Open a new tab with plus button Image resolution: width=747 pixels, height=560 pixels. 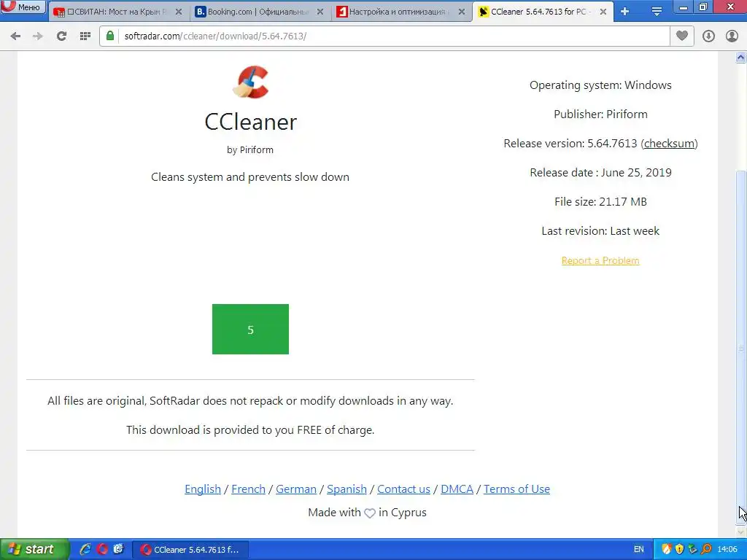(625, 12)
